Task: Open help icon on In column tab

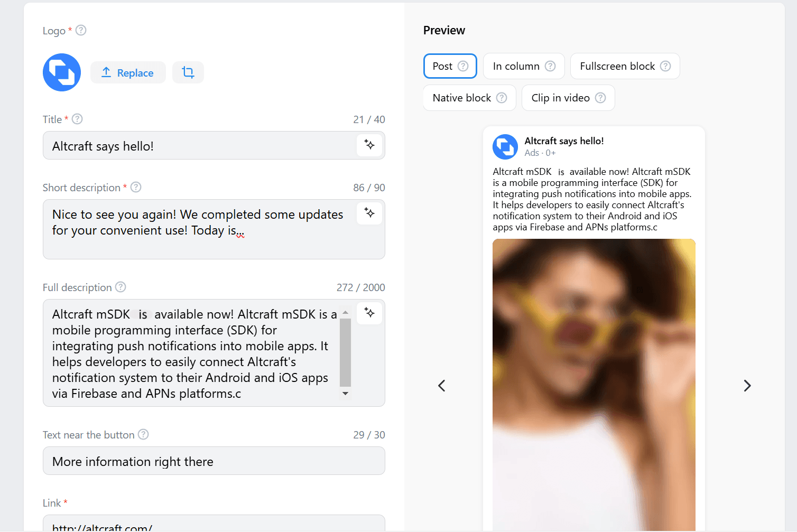Action: pos(550,66)
